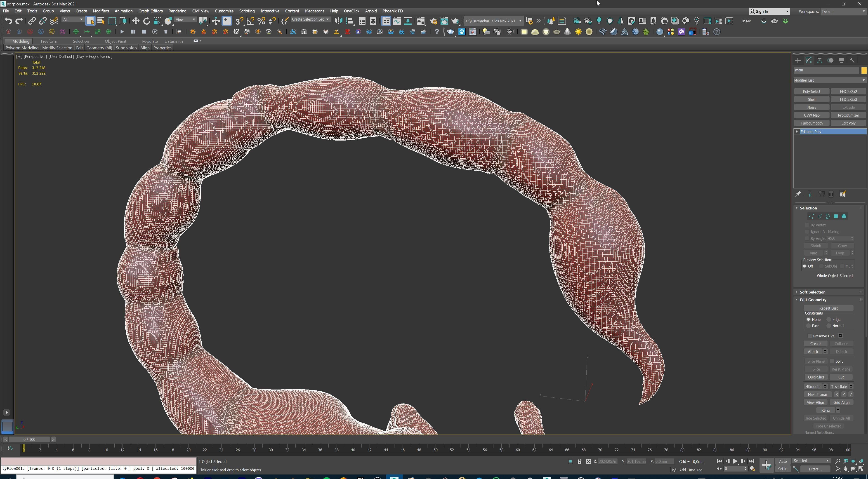Tick the Split checkbox
The image size is (868, 479).
[832, 361]
